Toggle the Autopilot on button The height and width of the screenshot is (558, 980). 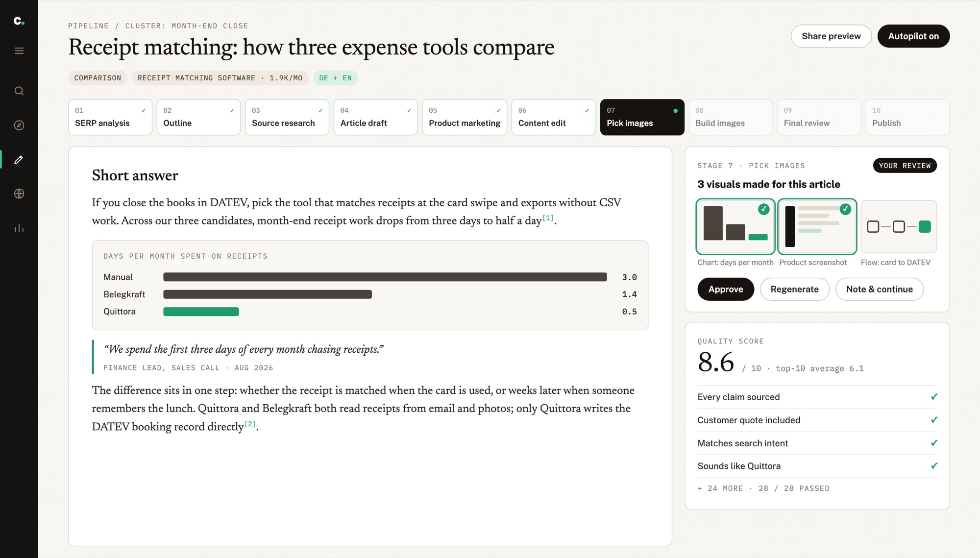point(913,36)
